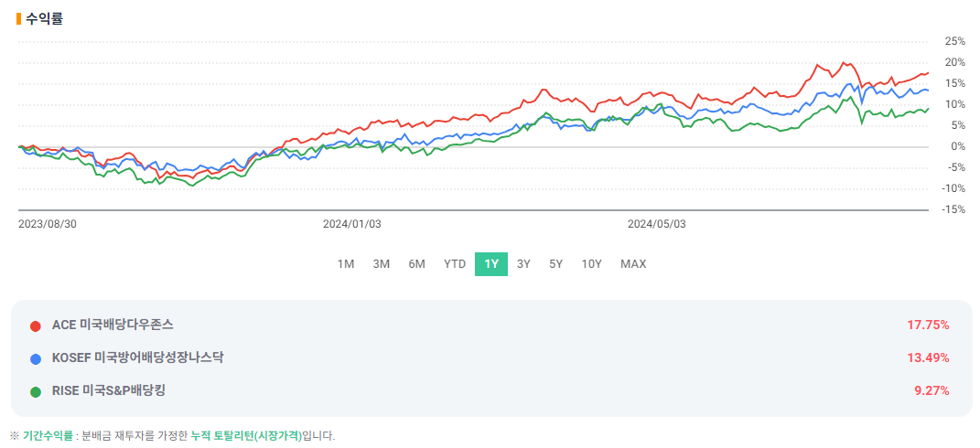Click the 13.49% return value
Screen dimensions: 980x448
(928, 358)
